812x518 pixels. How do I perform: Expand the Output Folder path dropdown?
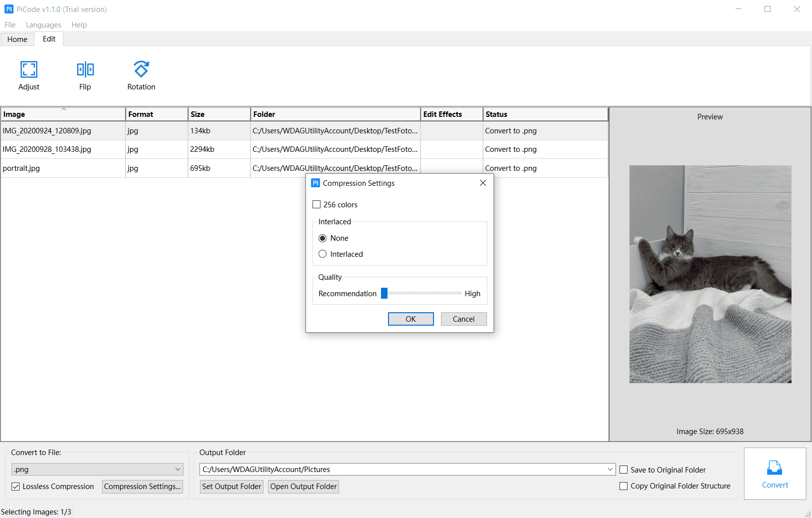click(x=610, y=470)
